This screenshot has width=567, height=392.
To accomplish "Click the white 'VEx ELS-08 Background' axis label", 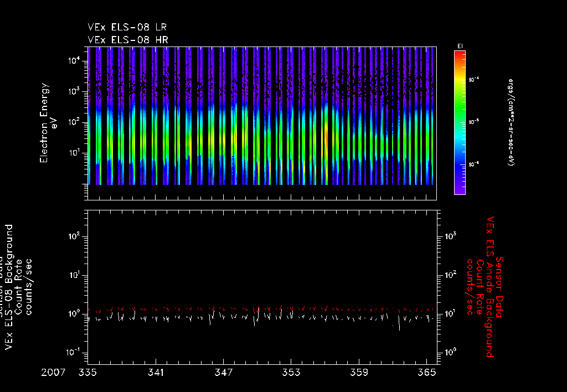I will tap(9, 287).
